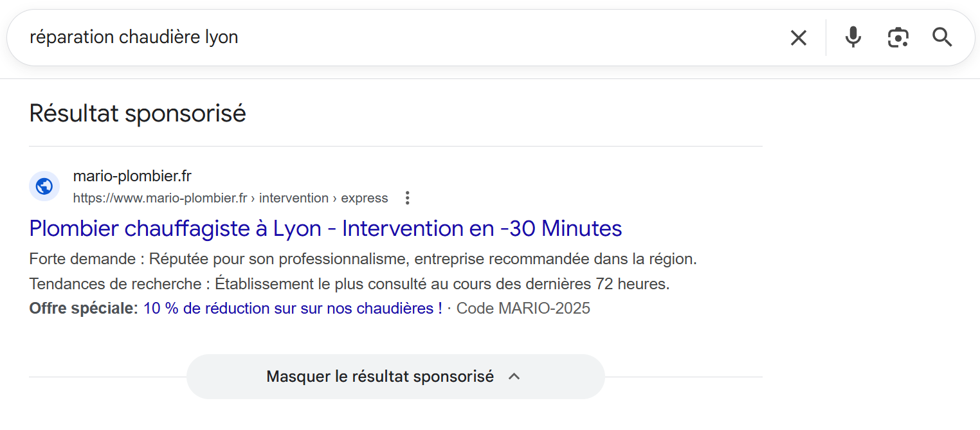Click the "Tendances de recherche" description line

click(349, 284)
